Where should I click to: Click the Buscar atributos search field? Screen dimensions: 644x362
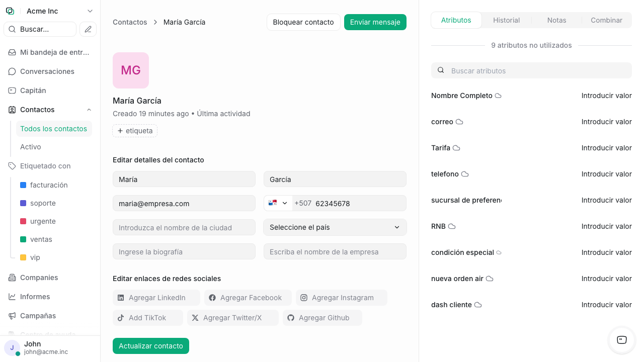[531, 70]
